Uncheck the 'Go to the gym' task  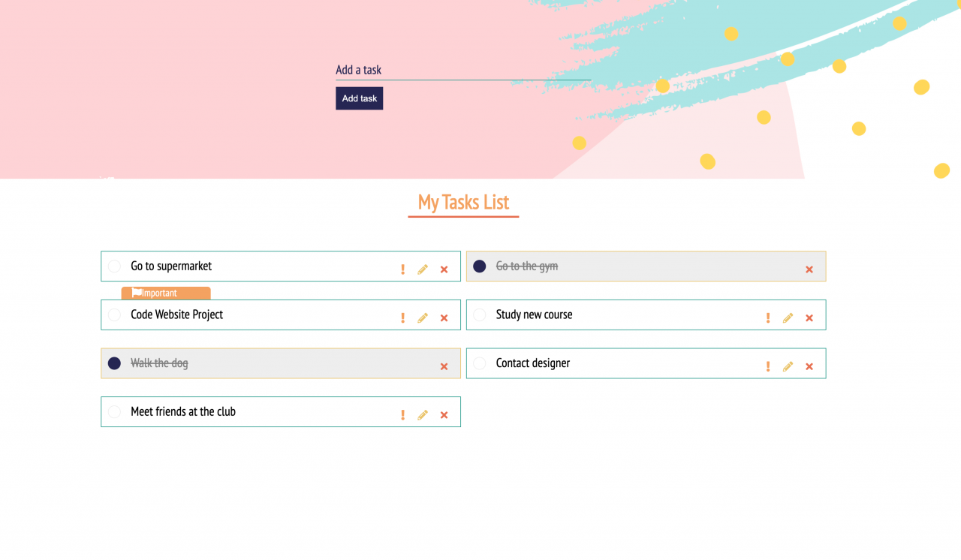[x=480, y=266]
